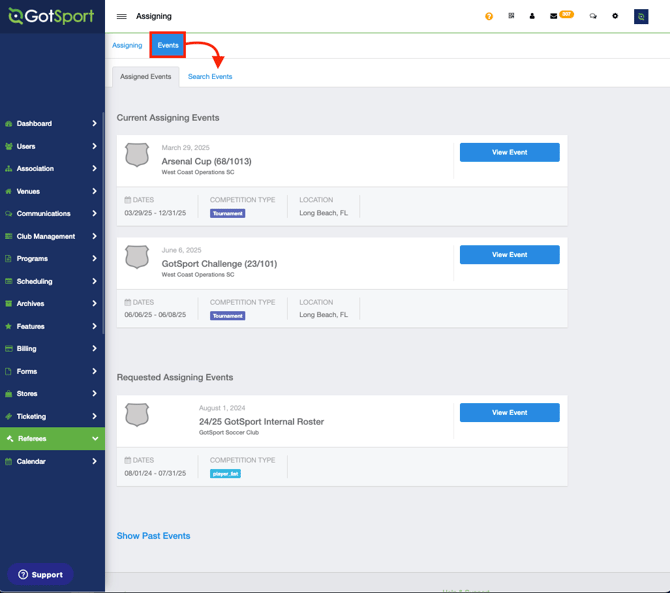The width and height of the screenshot is (670, 593).
Task: View Event for Arsenal Cup
Action: tap(509, 152)
